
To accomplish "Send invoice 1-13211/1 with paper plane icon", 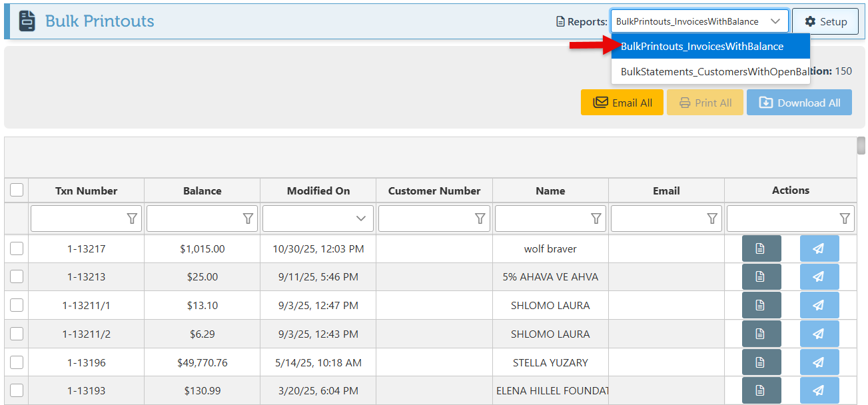I will (819, 306).
